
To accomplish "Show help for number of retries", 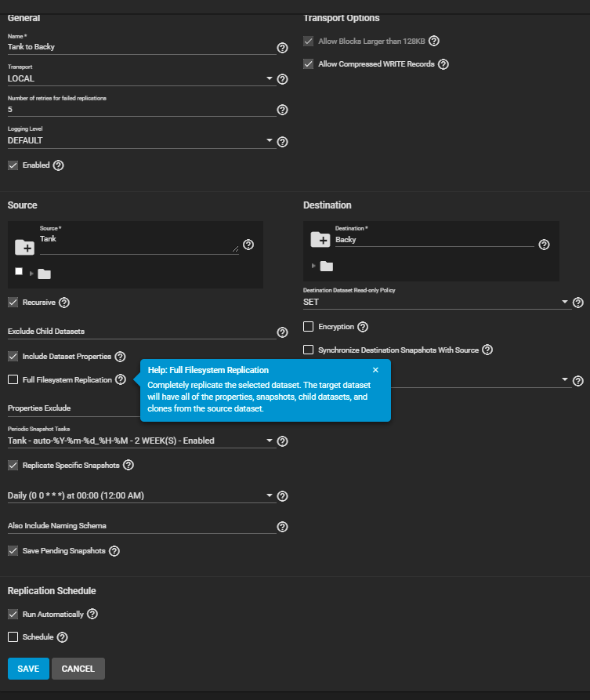I will (x=282, y=110).
